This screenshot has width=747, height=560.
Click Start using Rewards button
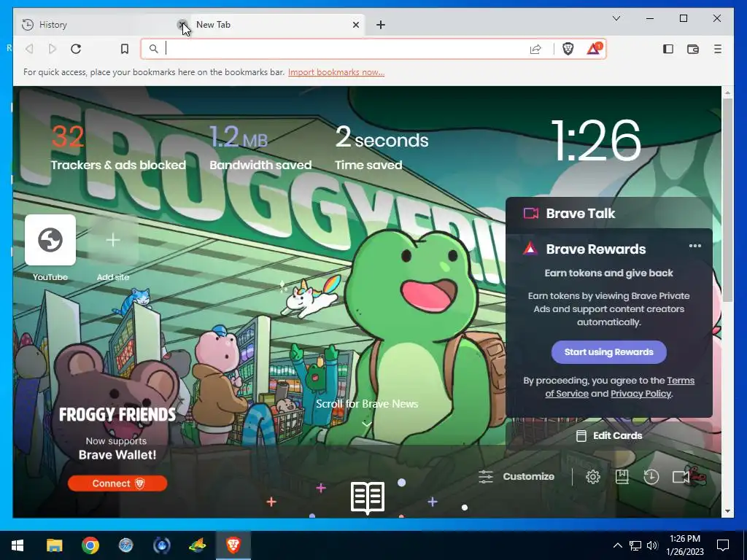(x=609, y=352)
